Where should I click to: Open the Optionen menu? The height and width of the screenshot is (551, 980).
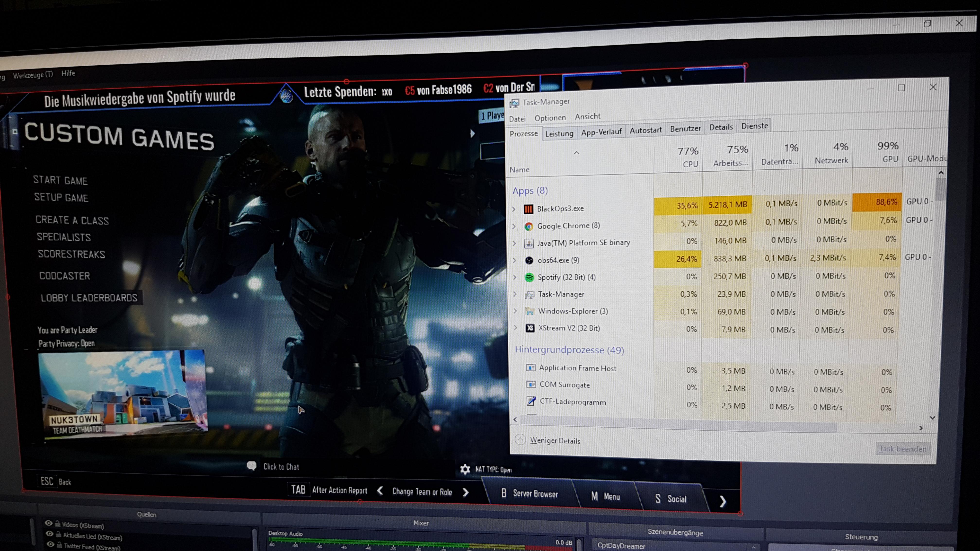tap(550, 118)
